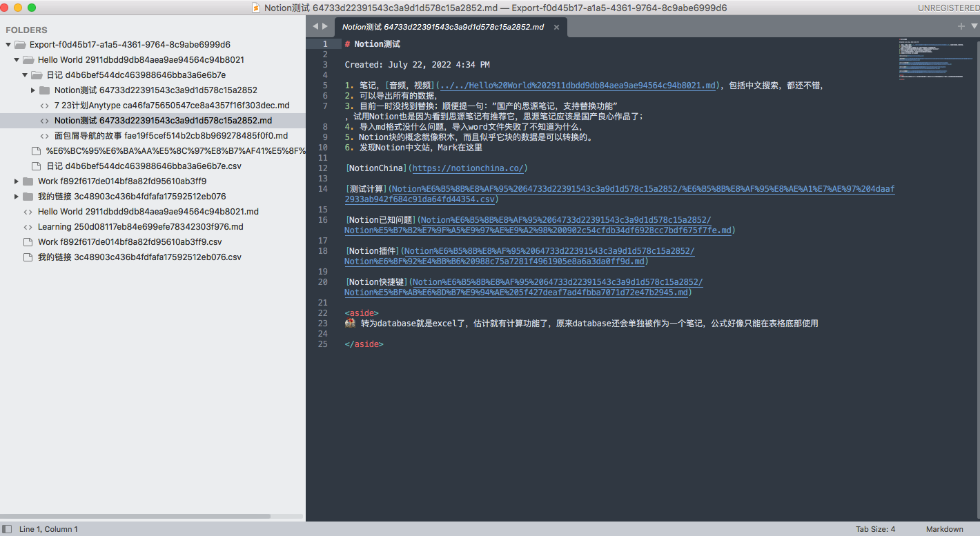The height and width of the screenshot is (536, 980).
Task: Click line number 14 in the gutter
Action: click(x=323, y=189)
